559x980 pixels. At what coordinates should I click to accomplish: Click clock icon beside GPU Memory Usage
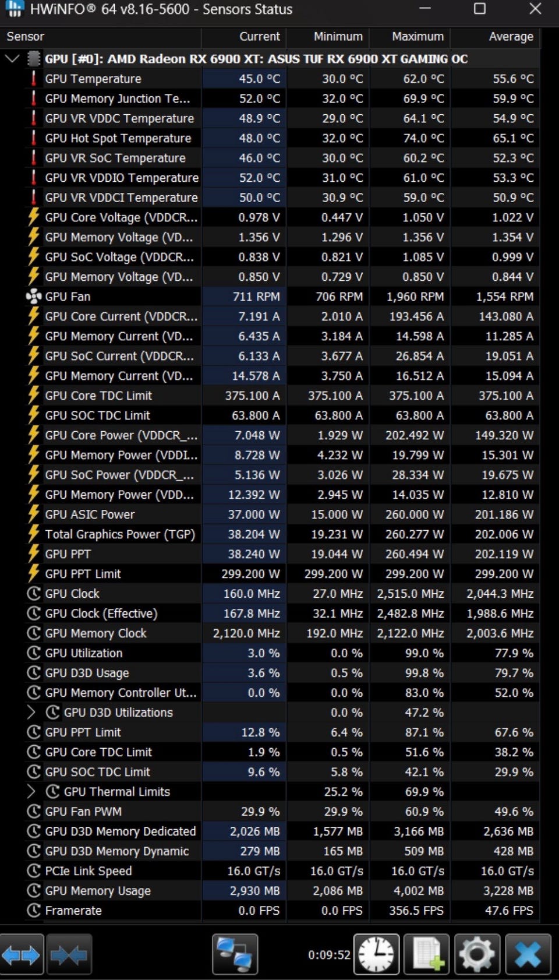tap(34, 891)
